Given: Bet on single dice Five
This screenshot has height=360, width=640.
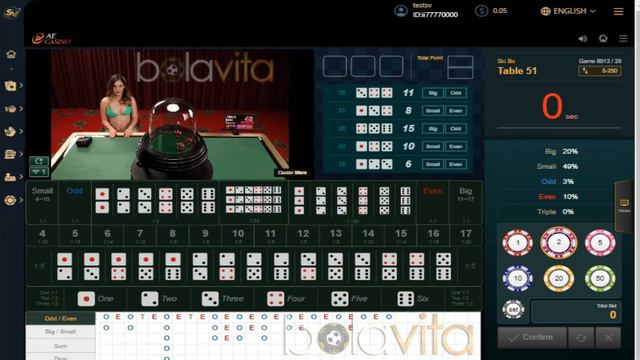Looking at the screenshot, I should pos(349,299).
